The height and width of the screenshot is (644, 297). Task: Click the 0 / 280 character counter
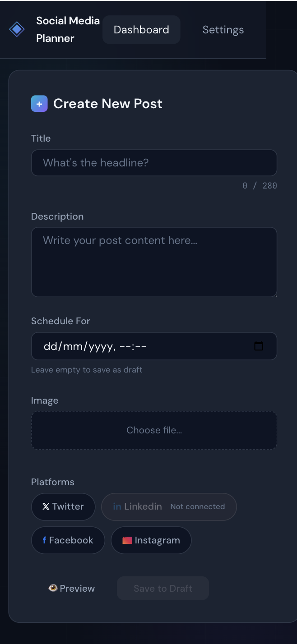pos(260,185)
